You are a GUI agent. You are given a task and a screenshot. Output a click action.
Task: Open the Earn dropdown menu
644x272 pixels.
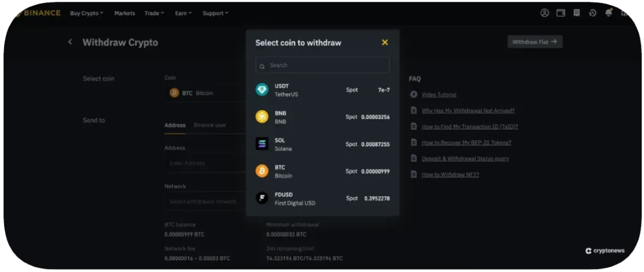pyautogui.click(x=183, y=13)
